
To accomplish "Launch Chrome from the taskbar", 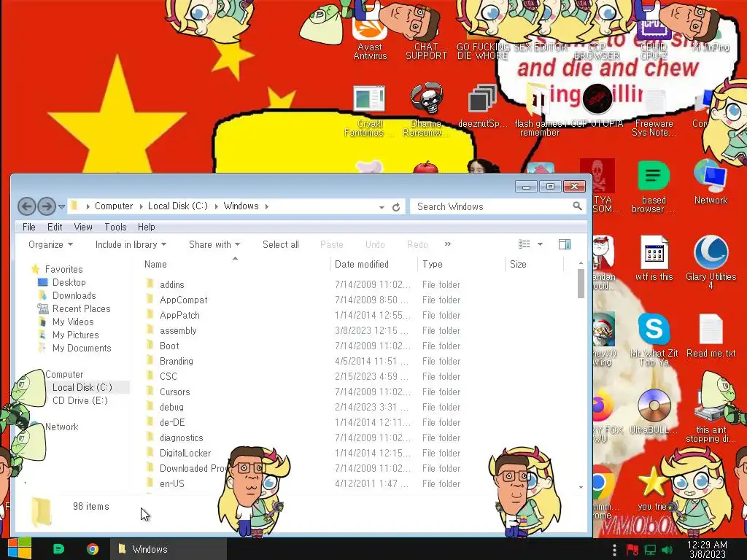I will coord(93,549).
